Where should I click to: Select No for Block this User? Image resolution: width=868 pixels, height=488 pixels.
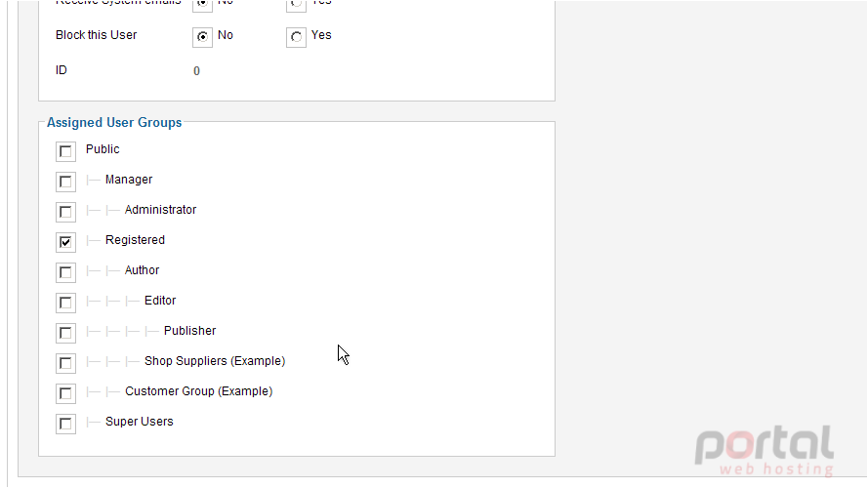click(x=203, y=37)
